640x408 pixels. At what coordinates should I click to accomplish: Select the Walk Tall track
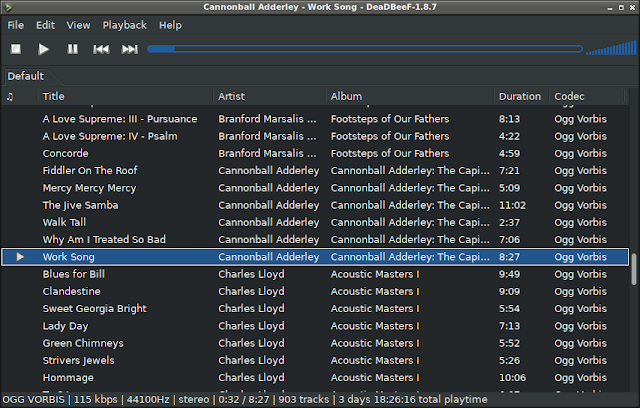[x=315, y=222]
